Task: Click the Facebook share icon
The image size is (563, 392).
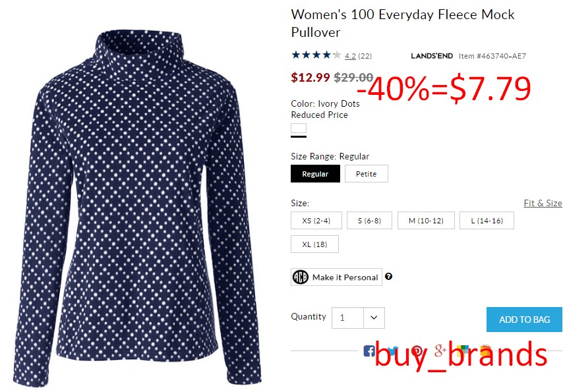Action: (369, 350)
